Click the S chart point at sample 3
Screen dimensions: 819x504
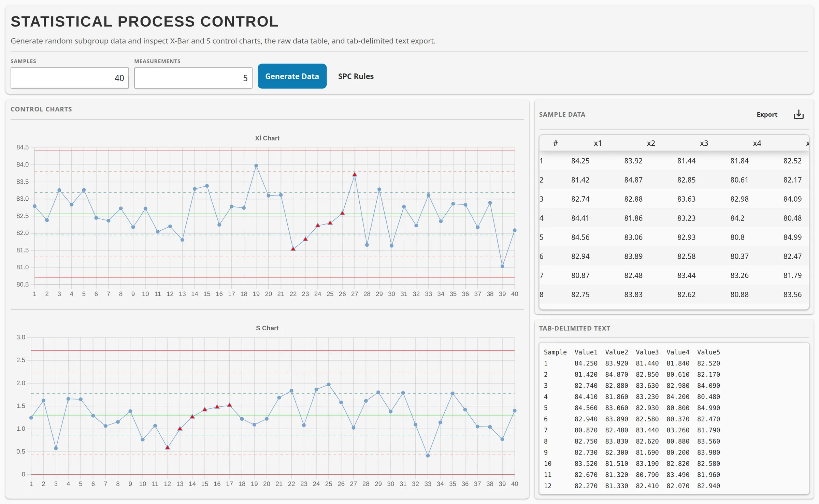[x=56, y=448]
